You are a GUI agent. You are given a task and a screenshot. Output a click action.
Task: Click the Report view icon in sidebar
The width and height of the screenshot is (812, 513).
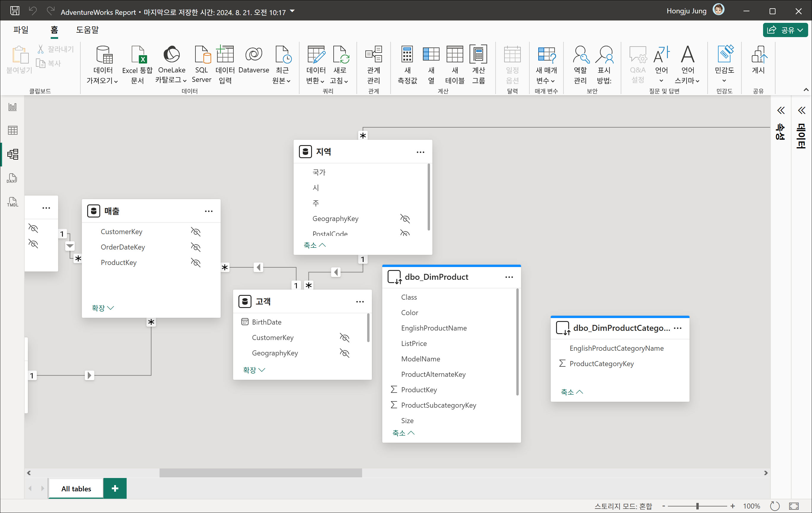pyautogui.click(x=12, y=107)
